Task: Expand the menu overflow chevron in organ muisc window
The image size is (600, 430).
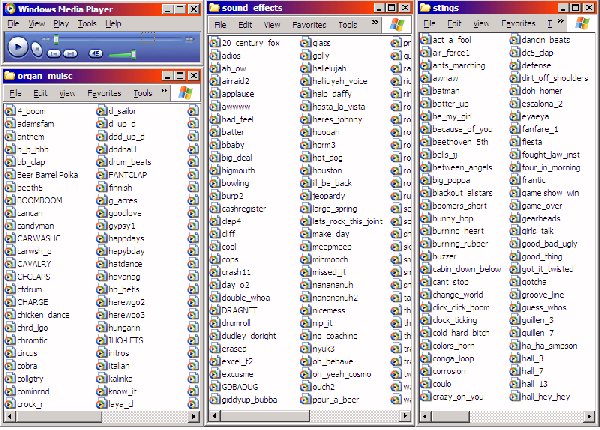Action: coord(164,91)
